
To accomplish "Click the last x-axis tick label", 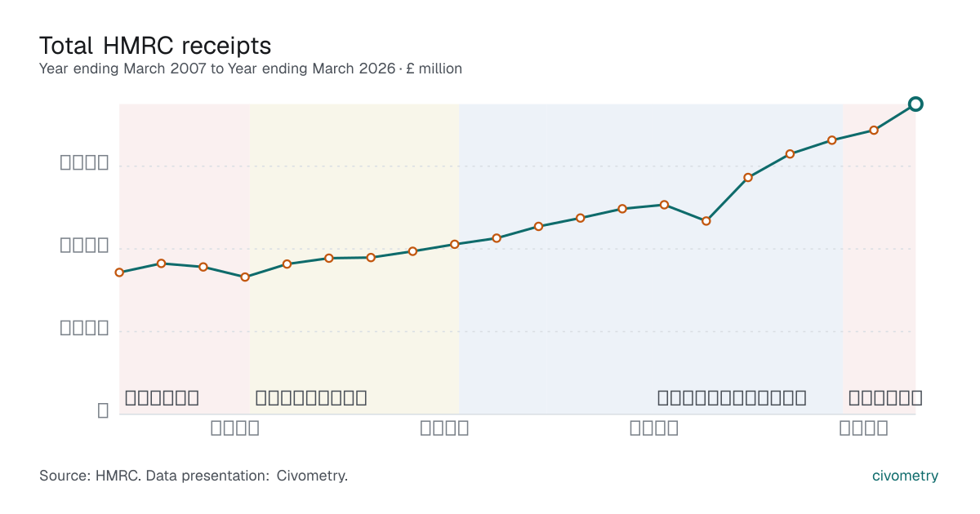I will [864, 428].
